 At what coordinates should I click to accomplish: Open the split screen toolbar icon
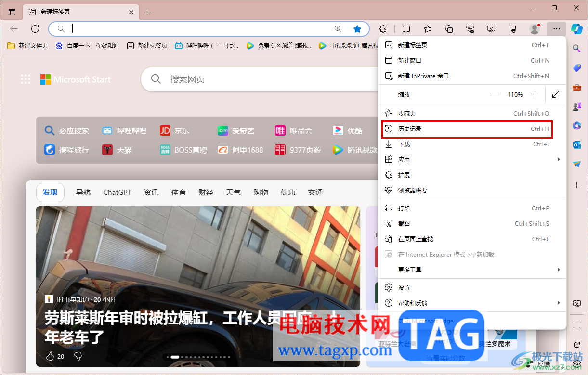406,28
